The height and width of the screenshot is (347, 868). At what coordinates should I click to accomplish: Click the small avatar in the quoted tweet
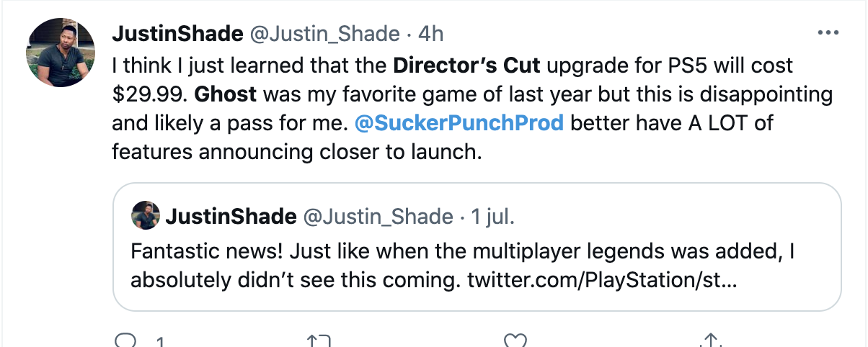pos(146,215)
